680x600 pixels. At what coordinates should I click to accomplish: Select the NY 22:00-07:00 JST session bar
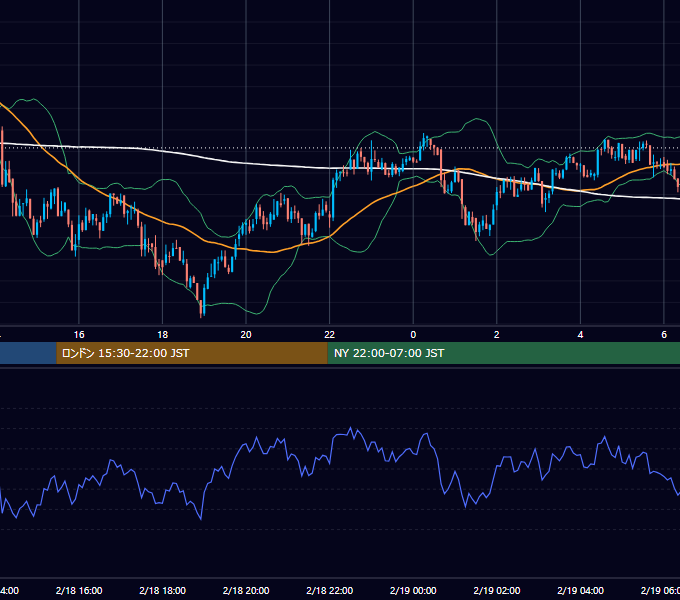coord(503,353)
